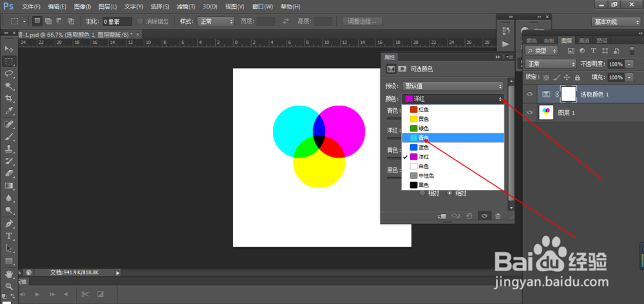Open the 滤镜(T) menu
This screenshot has width=644, height=304.
[185, 7]
